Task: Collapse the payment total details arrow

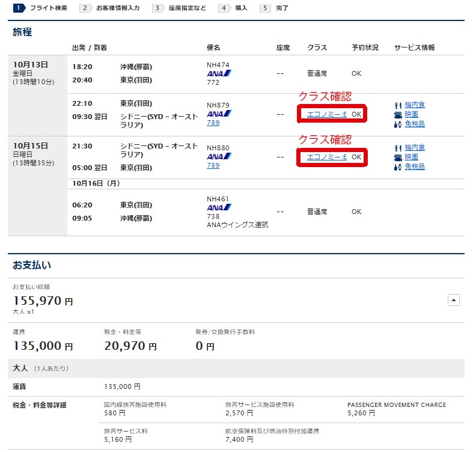Action: [454, 299]
